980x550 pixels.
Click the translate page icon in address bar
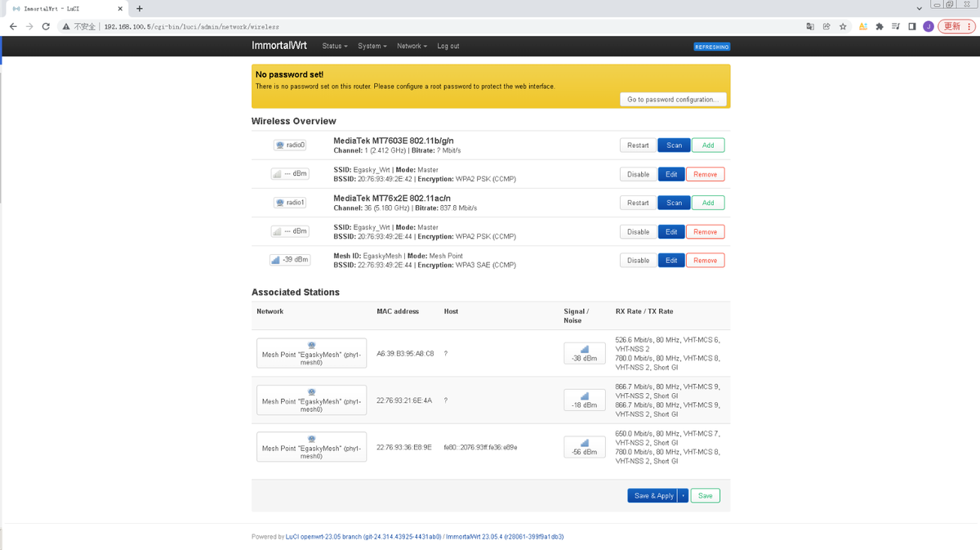[x=810, y=26]
